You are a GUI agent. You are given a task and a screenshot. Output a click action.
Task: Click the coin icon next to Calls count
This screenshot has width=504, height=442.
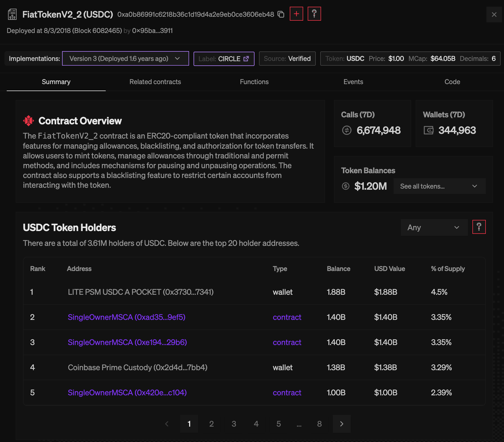[347, 130]
